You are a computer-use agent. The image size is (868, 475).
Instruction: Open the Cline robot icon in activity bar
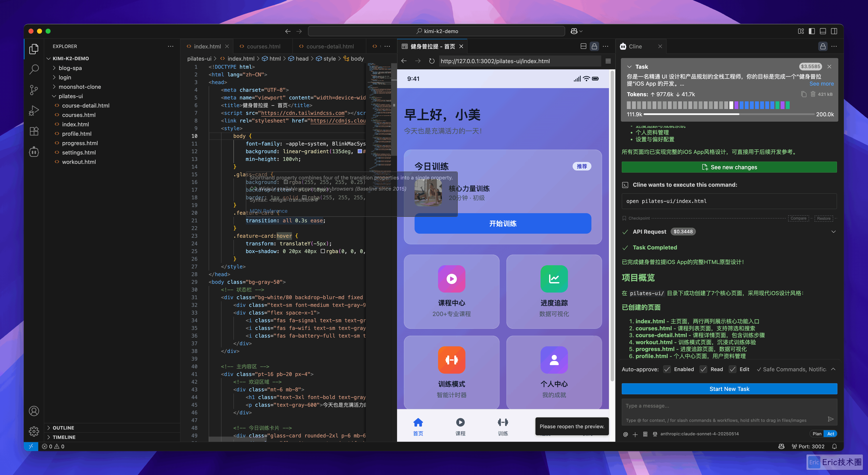(34, 152)
